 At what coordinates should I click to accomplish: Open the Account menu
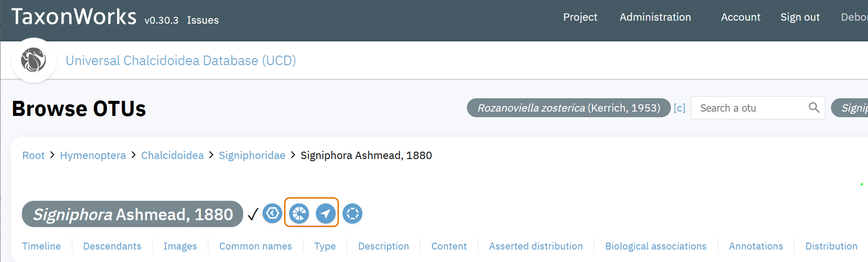(x=741, y=17)
